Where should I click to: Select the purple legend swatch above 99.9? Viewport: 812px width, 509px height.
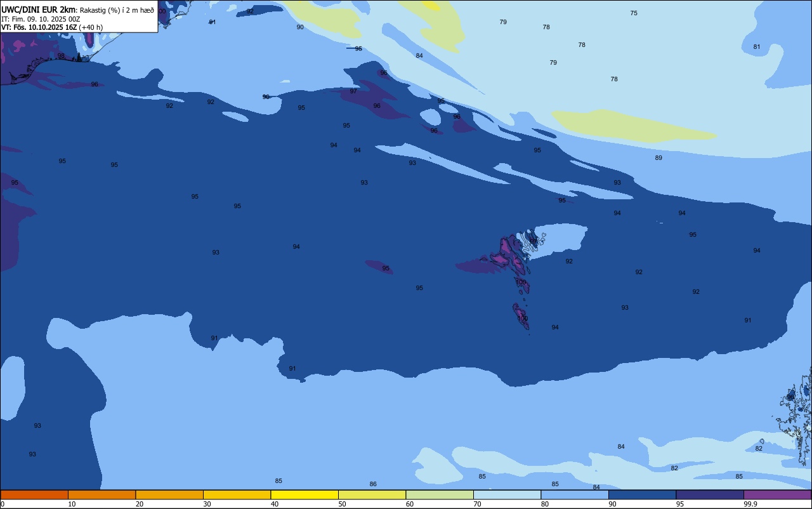777,494
